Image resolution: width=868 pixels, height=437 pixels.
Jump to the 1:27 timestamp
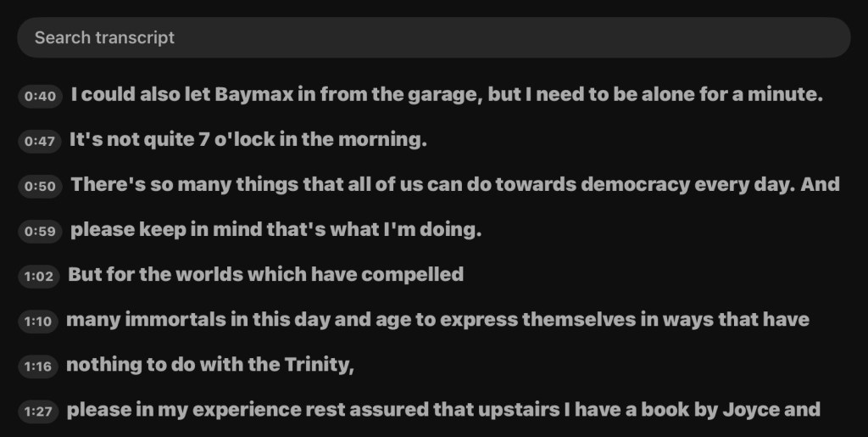pyautogui.click(x=38, y=412)
